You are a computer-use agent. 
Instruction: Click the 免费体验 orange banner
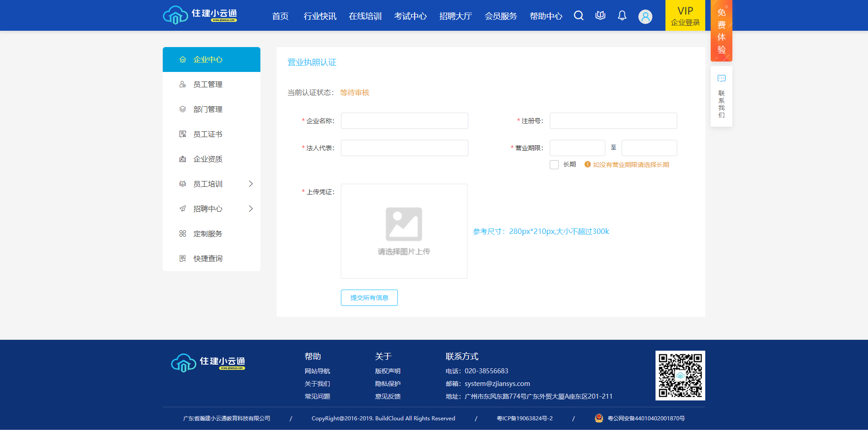pos(721,31)
